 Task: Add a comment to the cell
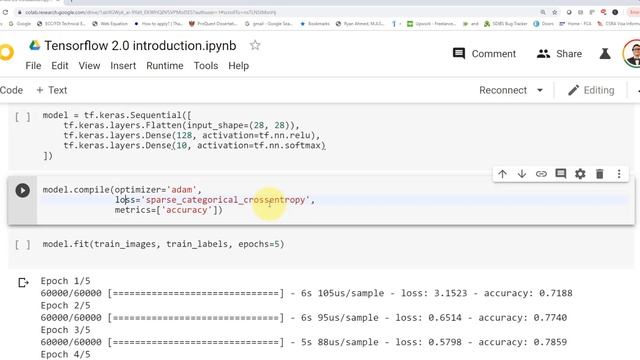[x=561, y=174]
